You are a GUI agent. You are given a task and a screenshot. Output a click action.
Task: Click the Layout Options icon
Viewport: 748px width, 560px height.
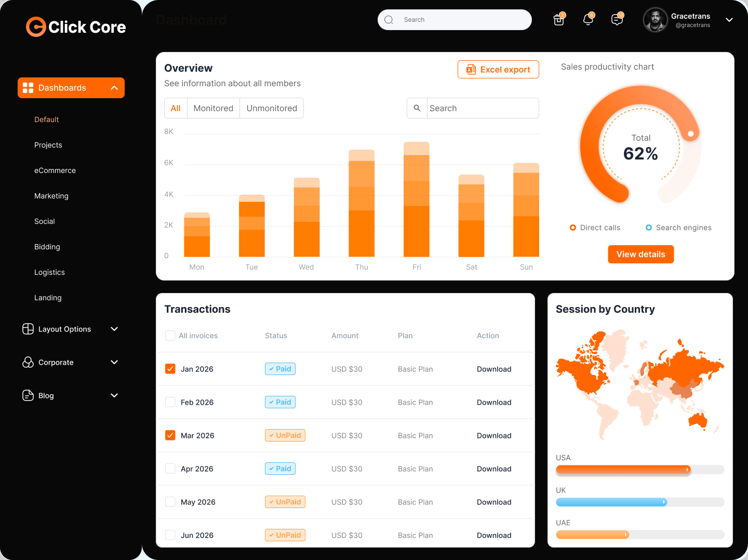click(x=28, y=329)
